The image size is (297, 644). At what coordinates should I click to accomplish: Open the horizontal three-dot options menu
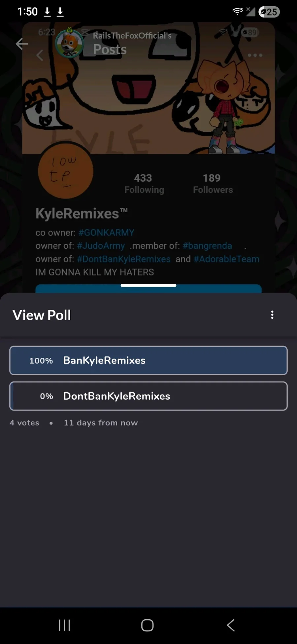[255, 55]
